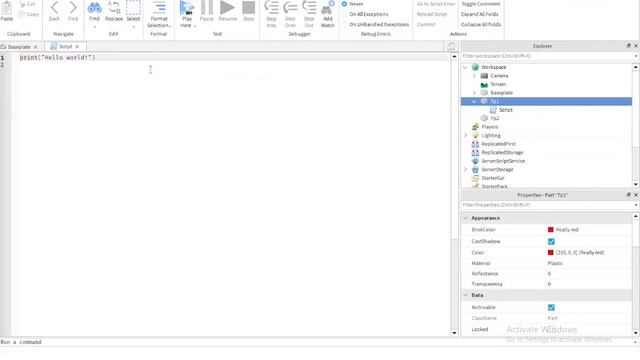
Task: Toggle the CastShadow checkbox
Action: pyautogui.click(x=551, y=242)
